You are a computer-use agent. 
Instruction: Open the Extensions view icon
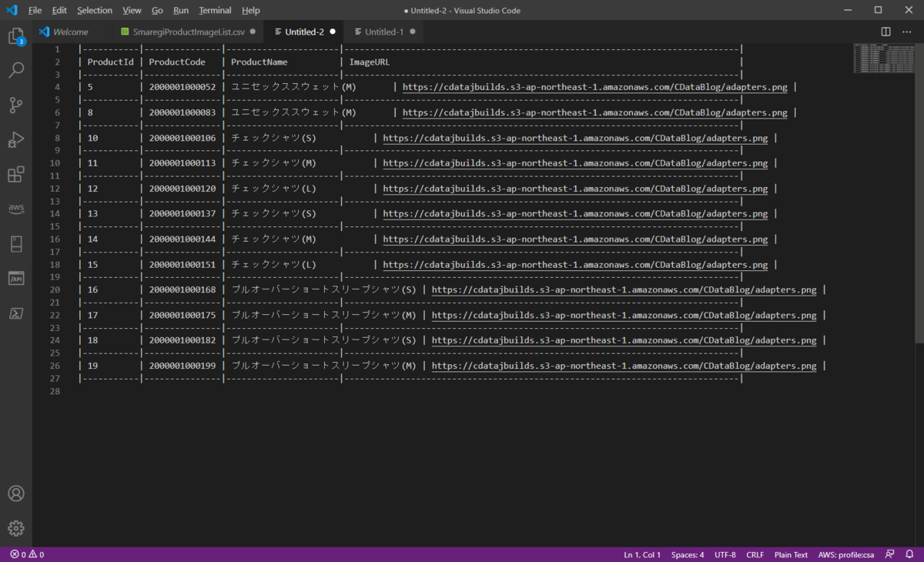pyautogui.click(x=15, y=175)
